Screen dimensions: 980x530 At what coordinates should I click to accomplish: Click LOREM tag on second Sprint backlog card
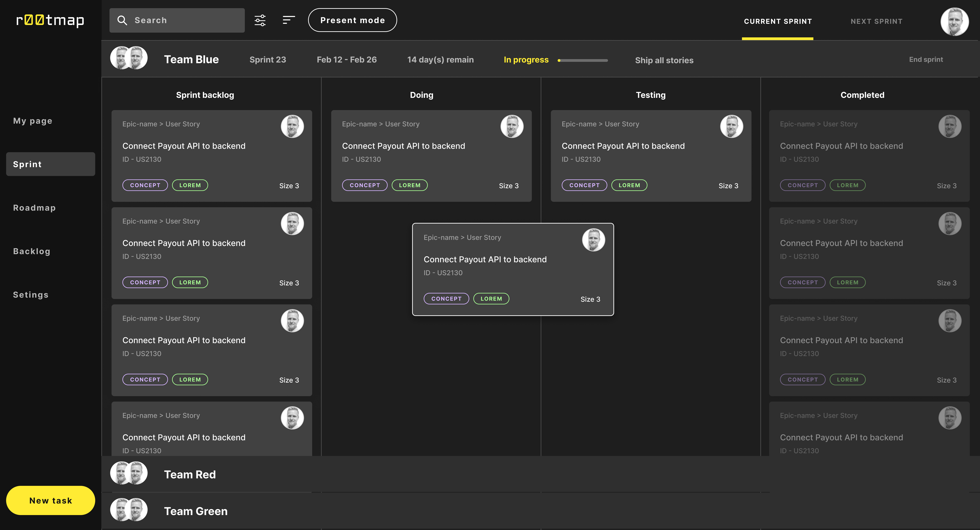point(190,282)
